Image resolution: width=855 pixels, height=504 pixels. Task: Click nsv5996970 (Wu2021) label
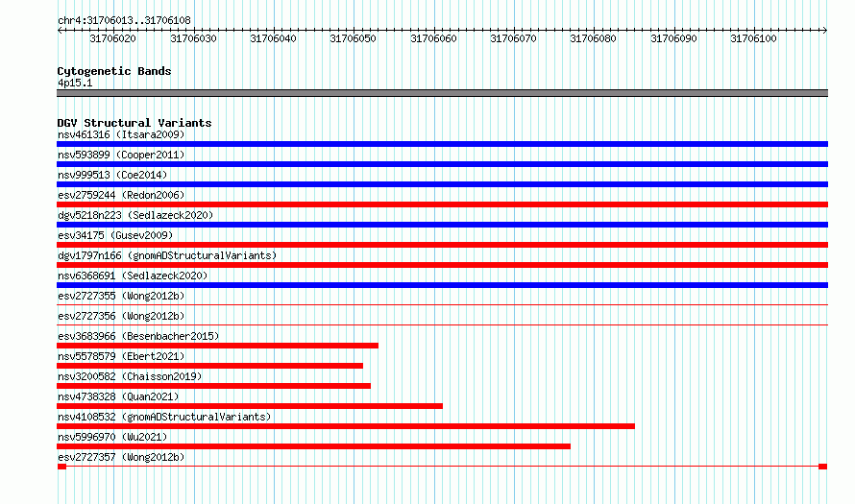[112, 437]
